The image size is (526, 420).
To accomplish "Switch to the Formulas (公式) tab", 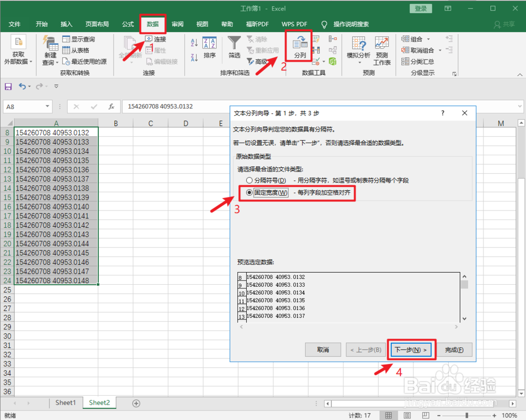I will pos(128,24).
